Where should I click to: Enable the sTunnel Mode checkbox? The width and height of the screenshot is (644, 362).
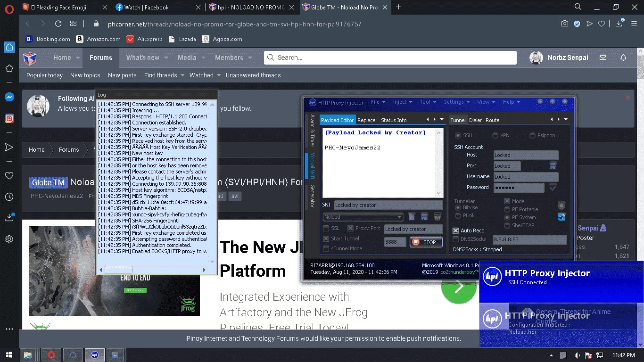[x=326, y=248]
